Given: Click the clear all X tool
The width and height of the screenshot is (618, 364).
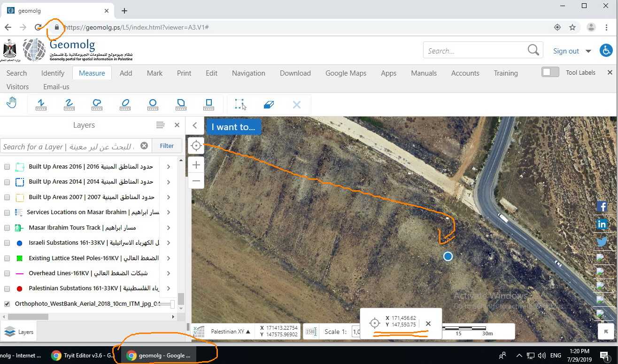Looking at the screenshot, I should (x=297, y=104).
